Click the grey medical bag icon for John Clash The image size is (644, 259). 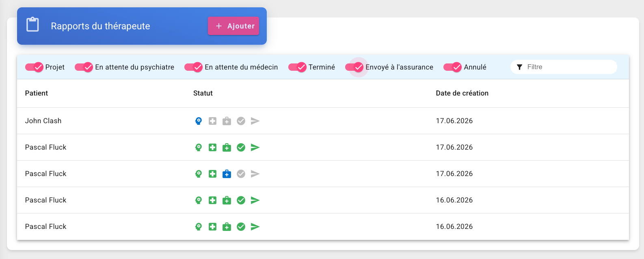tap(227, 121)
